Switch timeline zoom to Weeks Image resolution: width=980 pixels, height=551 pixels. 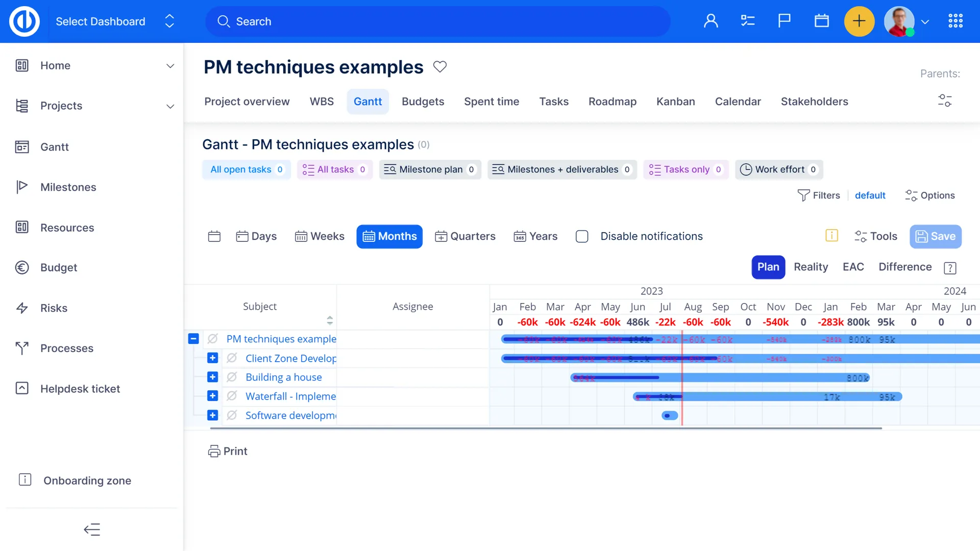click(320, 236)
